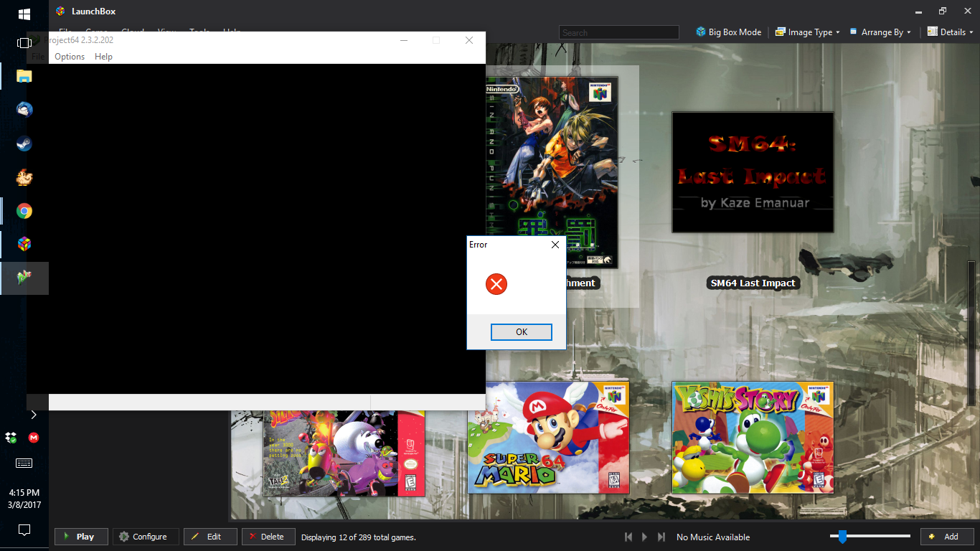Open Google Chrome from the taskbar
This screenshot has width=980, height=551.
point(24,211)
